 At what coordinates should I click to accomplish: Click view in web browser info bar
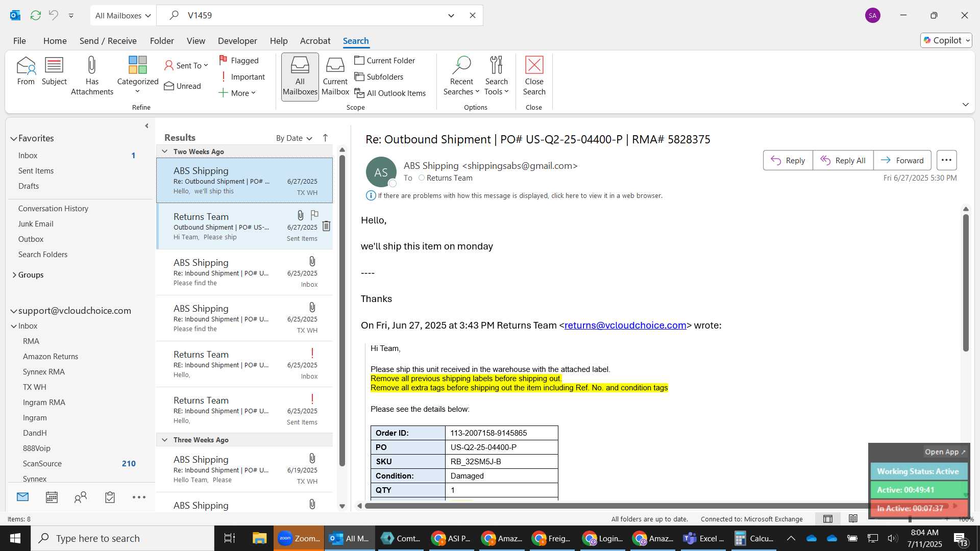[x=520, y=195]
